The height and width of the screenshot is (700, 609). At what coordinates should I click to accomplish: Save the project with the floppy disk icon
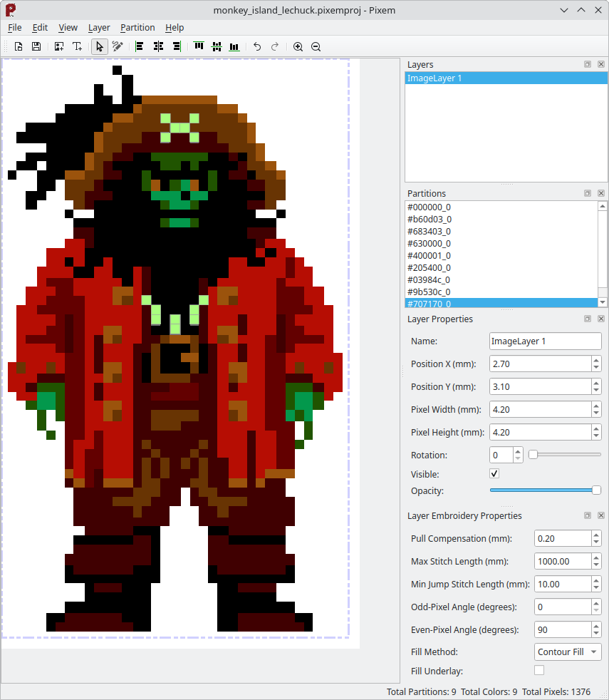[x=36, y=46]
